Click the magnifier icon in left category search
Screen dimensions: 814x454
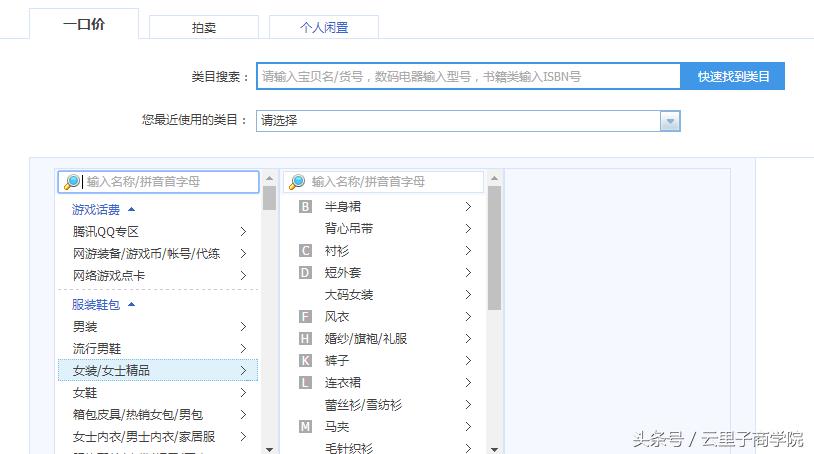pyautogui.click(x=71, y=182)
